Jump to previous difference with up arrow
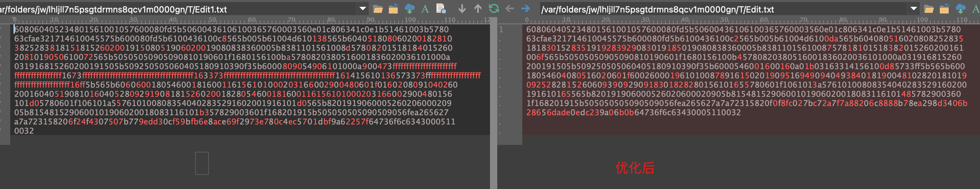Viewport: 980px width, 189px height. [x=478, y=9]
